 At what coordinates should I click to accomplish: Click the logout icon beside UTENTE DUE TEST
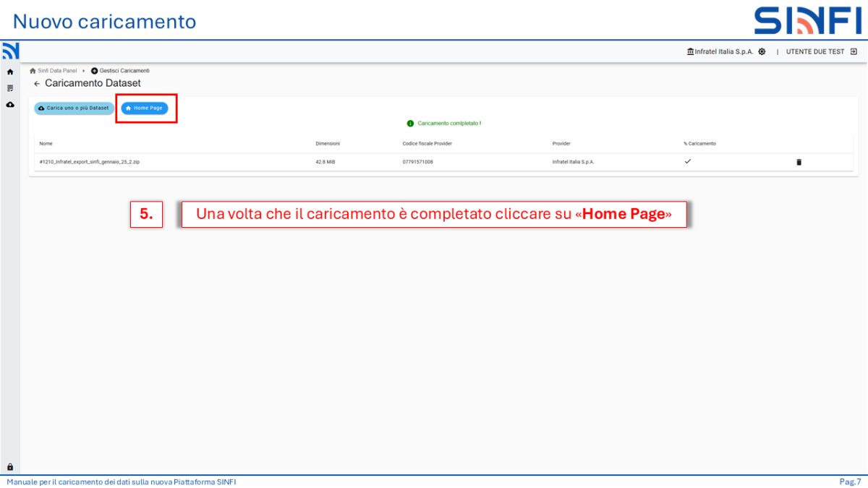(x=854, y=52)
